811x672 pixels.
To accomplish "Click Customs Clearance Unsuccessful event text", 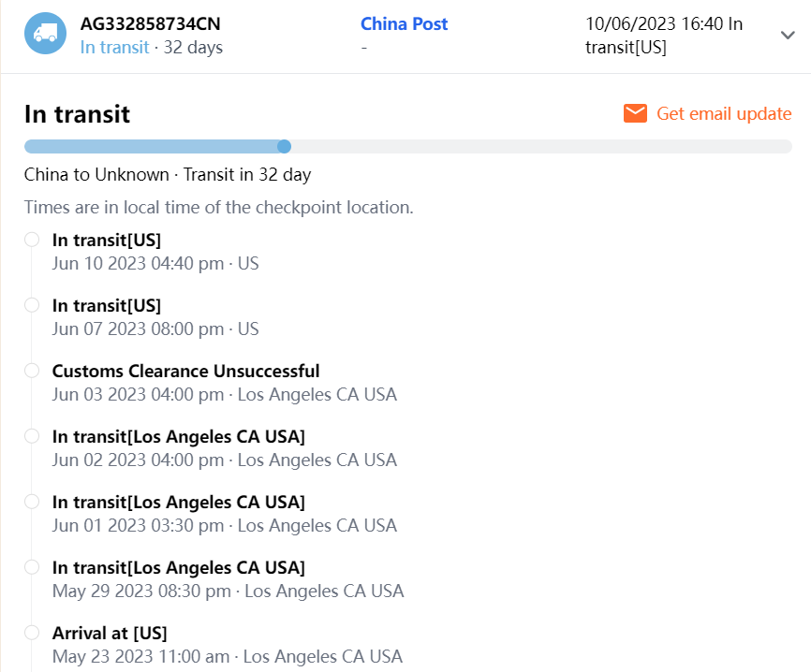I will pos(185,371).
